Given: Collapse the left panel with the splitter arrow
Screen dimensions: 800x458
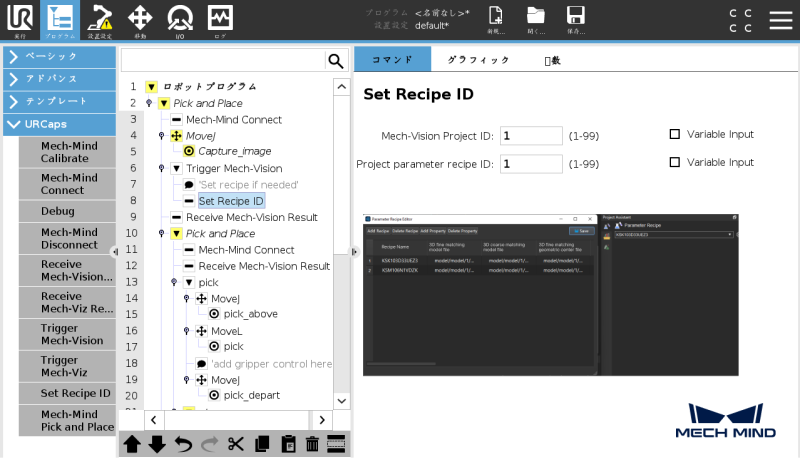Looking at the screenshot, I should coord(116,252).
